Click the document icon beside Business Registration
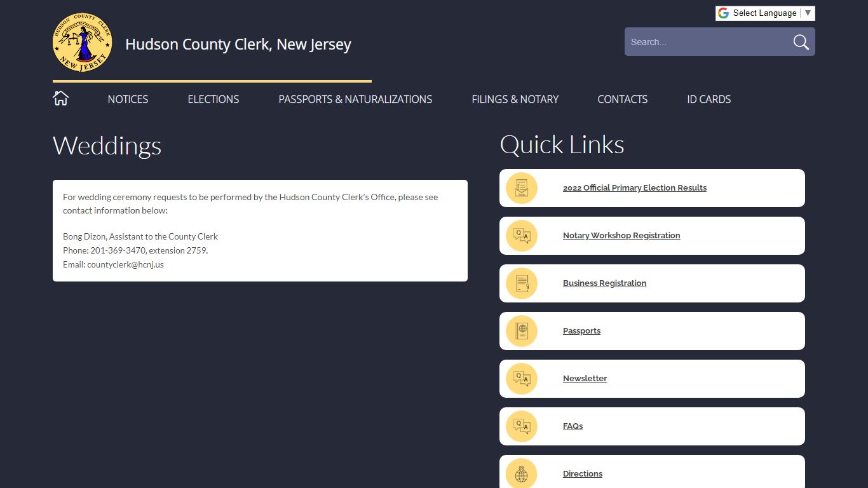This screenshot has width=868, height=488. point(522,283)
